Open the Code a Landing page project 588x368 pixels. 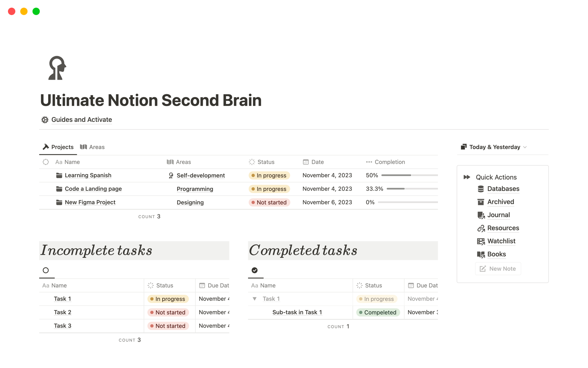[93, 189]
